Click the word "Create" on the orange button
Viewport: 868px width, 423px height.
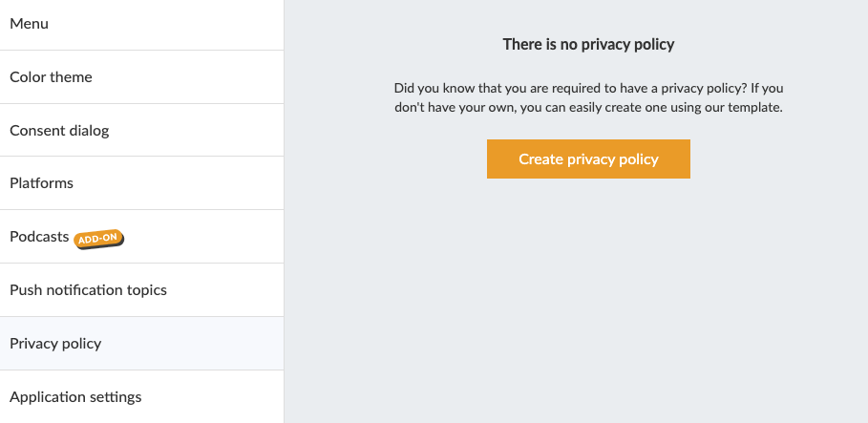point(540,159)
